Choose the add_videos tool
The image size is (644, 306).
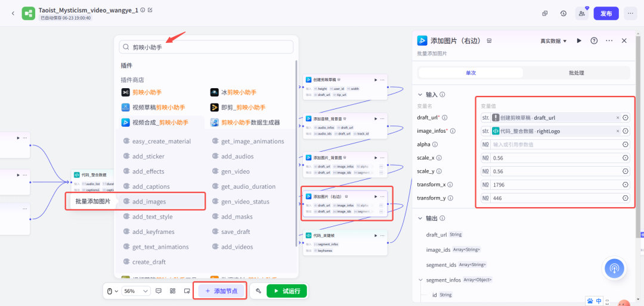pos(237,247)
